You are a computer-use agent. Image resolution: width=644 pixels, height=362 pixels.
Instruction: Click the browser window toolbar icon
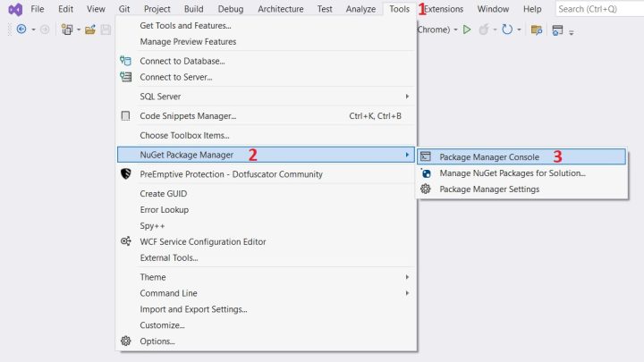click(x=558, y=30)
